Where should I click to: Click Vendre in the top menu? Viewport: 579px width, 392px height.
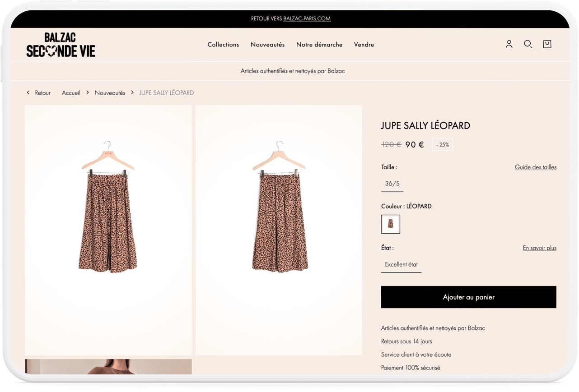click(364, 45)
